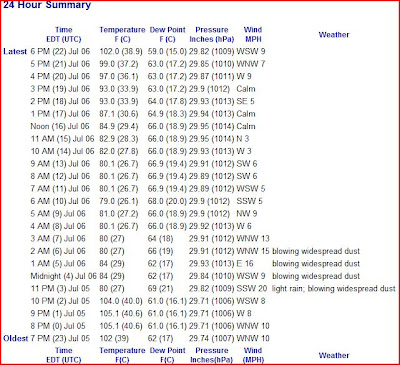The image size is (400, 365).
Task: Click pressure 29.92 (1013)
Action: click(x=212, y=226)
